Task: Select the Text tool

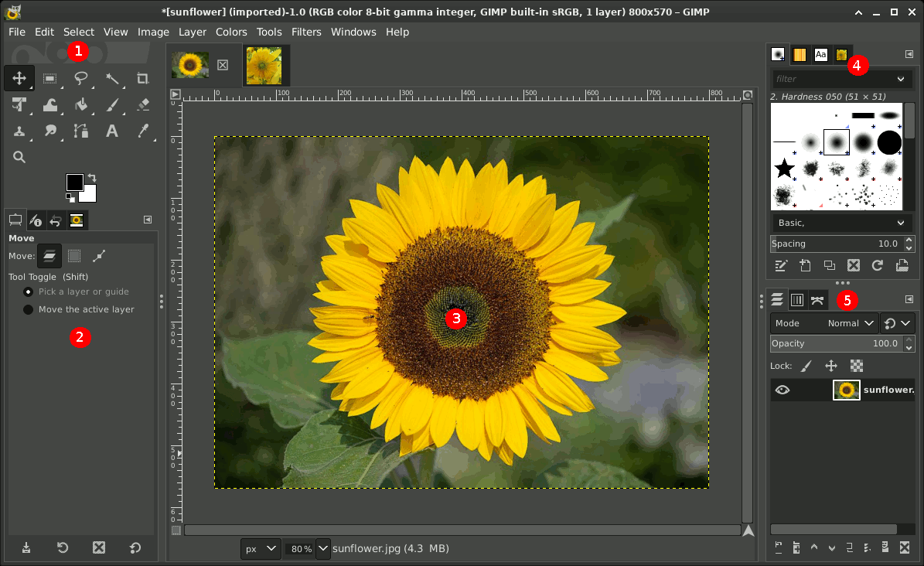Action: [x=112, y=131]
